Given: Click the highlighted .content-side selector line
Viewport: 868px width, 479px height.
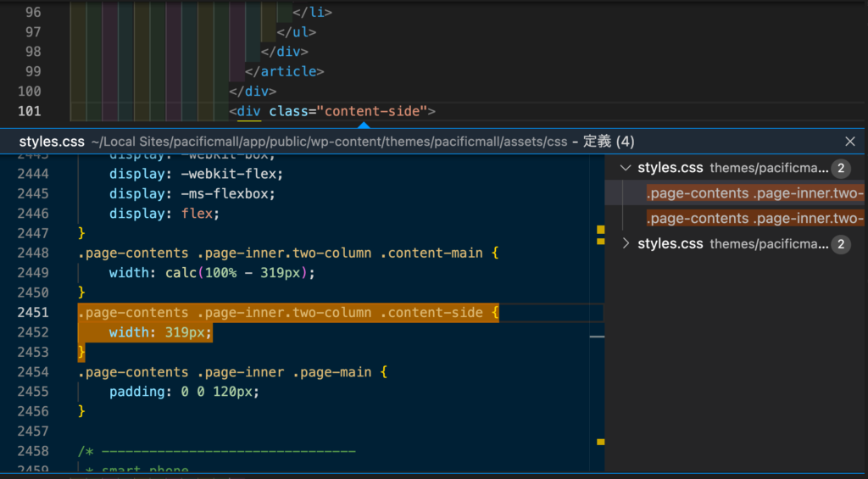Looking at the screenshot, I should [x=288, y=313].
